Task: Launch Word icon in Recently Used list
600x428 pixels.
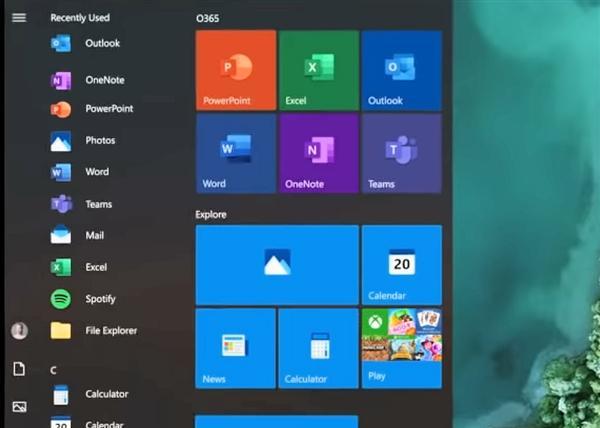Action: point(61,173)
